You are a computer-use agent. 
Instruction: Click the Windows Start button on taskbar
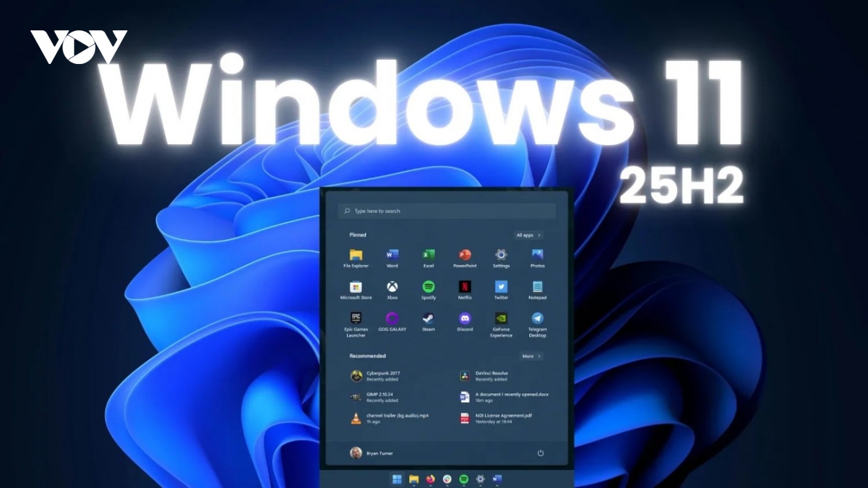pyautogui.click(x=397, y=479)
